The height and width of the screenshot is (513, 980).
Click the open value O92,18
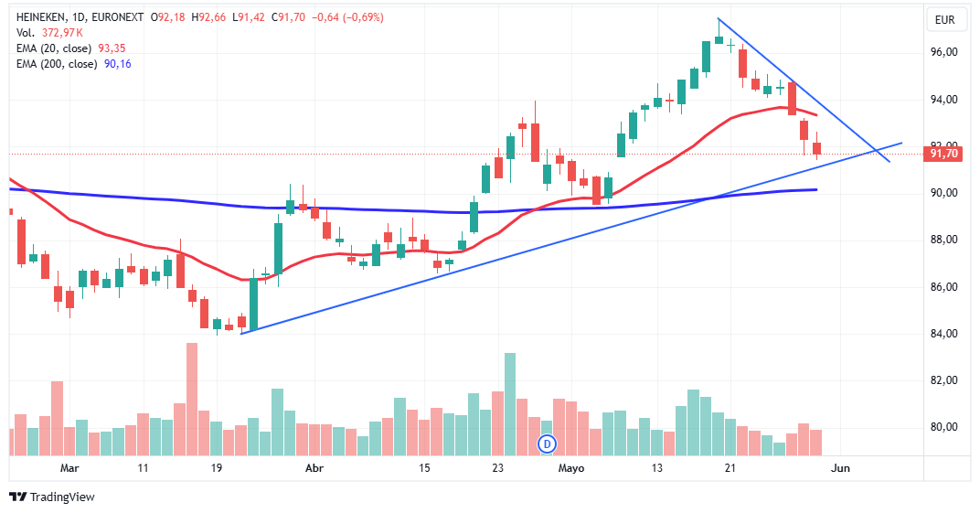coord(167,17)
